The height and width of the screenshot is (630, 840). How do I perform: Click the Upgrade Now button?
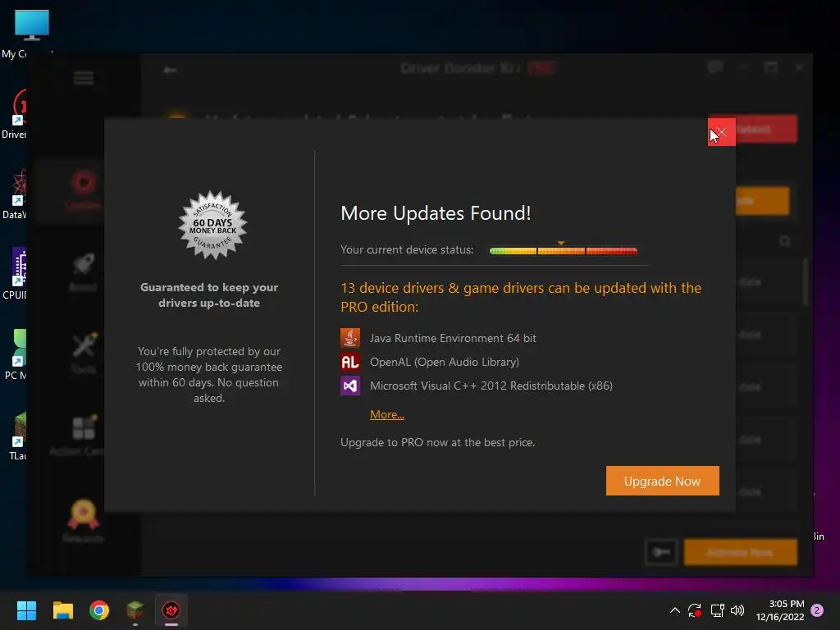click(662, 481)
